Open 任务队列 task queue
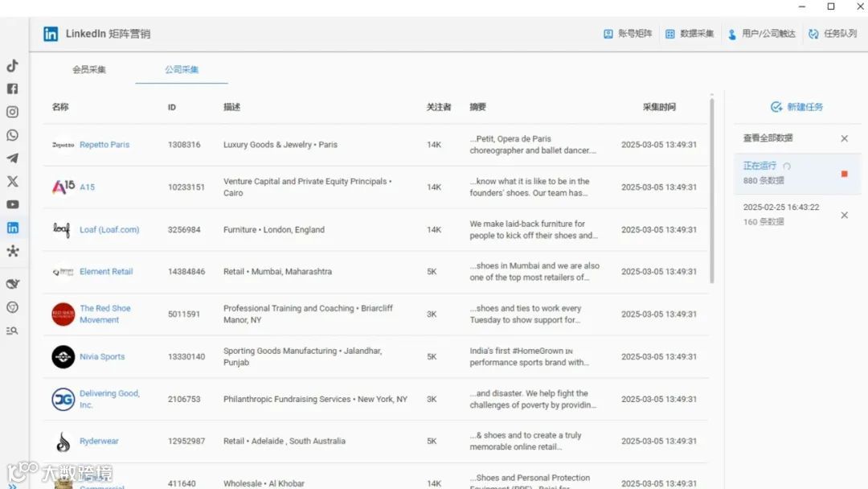This screenshot has height=489, width=868. [833, 34]
